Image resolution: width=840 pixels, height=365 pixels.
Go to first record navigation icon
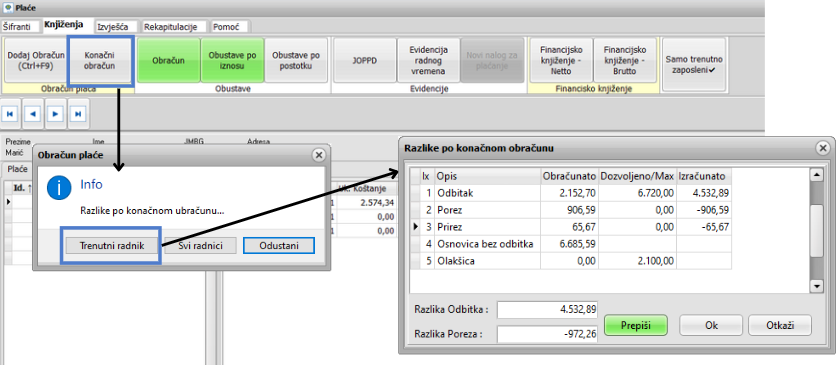click(10, 114)
